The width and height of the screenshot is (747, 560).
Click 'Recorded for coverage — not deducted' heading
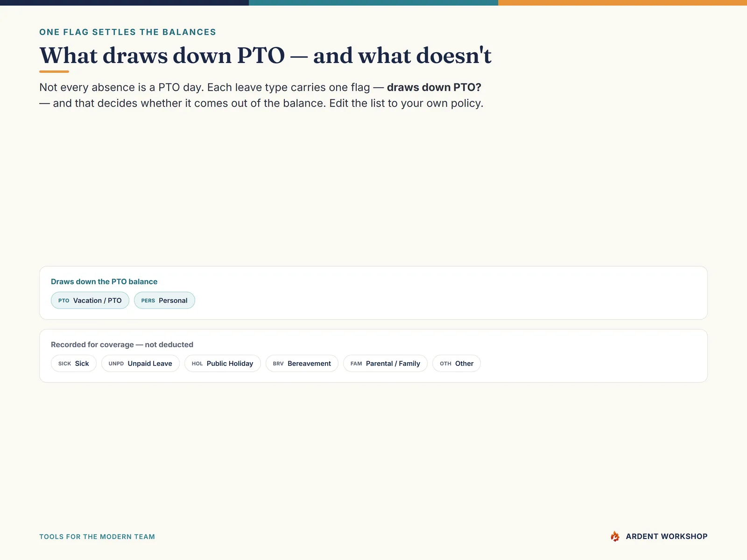coord(122,344)
